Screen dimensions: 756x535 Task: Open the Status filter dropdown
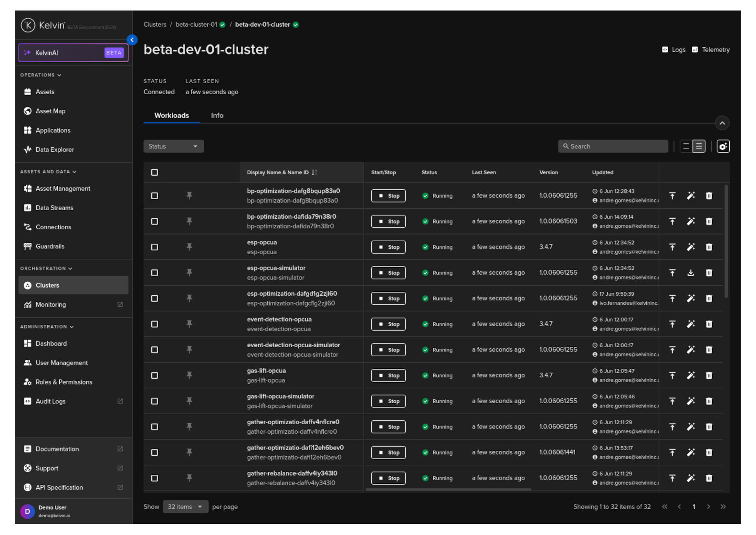coord(173,147)
